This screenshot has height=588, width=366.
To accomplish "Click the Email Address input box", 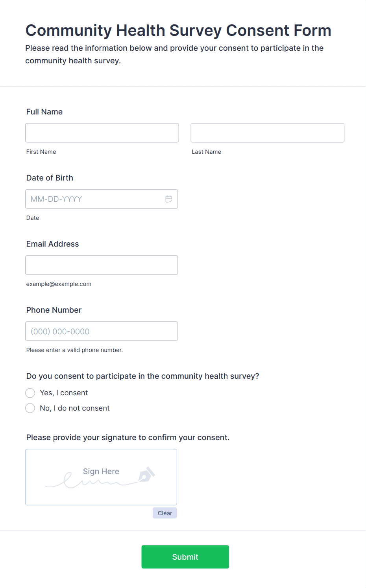I will [x=102, y=265].
